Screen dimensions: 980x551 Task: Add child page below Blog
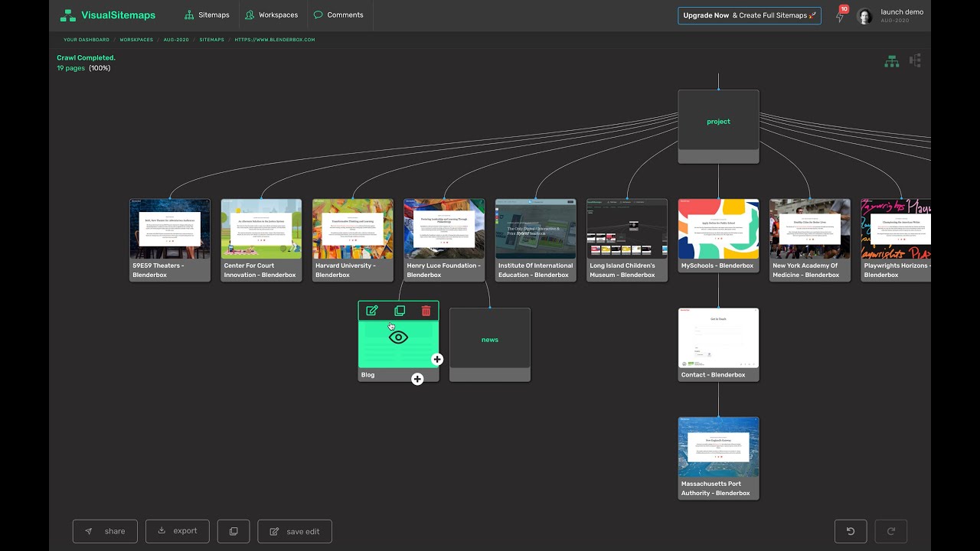(417, 379)
